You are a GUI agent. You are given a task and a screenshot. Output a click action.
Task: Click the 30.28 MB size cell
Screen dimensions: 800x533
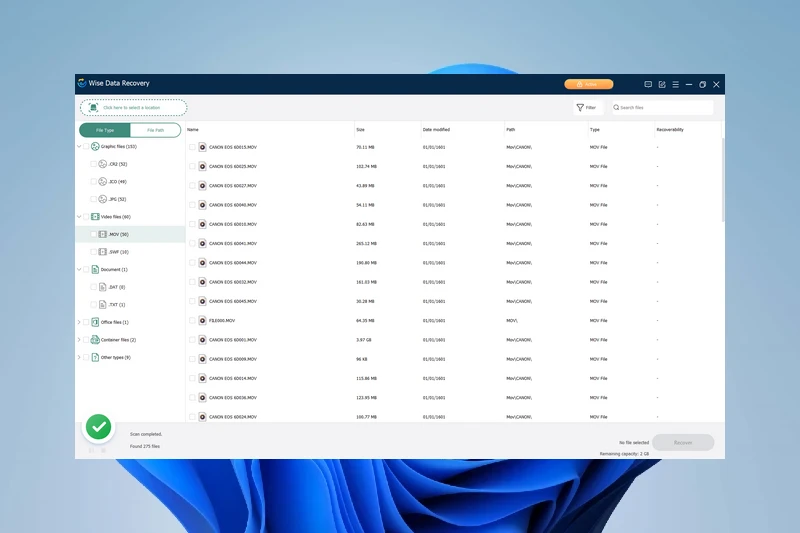(365, 301)
